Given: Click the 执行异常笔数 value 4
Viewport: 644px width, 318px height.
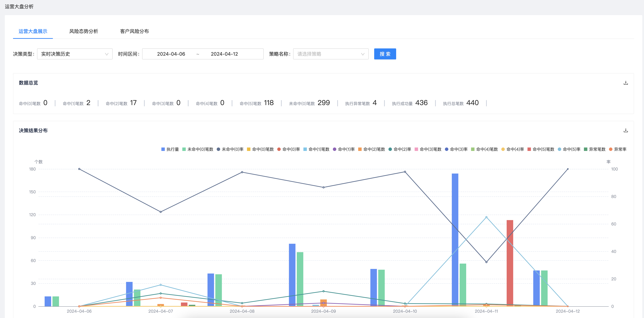Looking at the screenshot, I should 375,103.
